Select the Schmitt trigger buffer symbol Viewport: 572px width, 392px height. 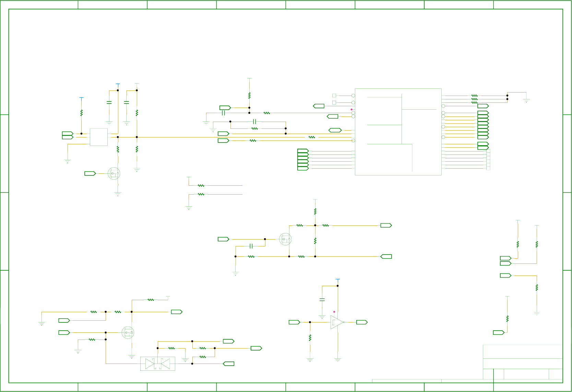[x=337, y=322]
